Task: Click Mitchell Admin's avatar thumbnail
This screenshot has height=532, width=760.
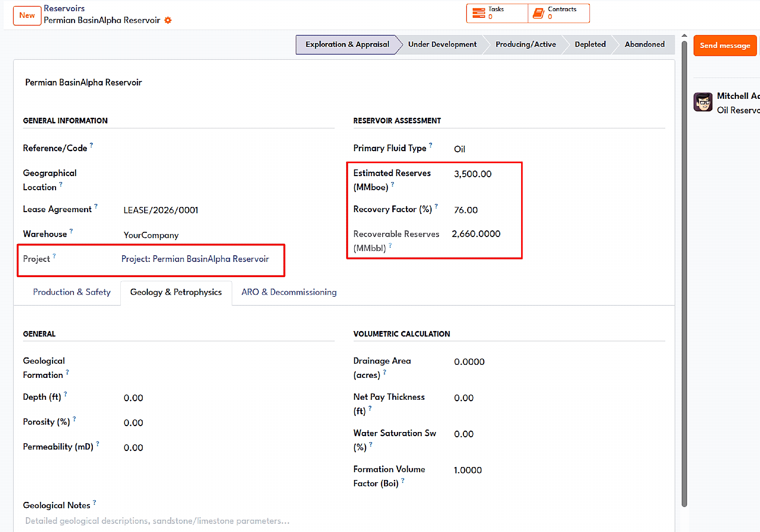Action: click(x=703, y=102)
